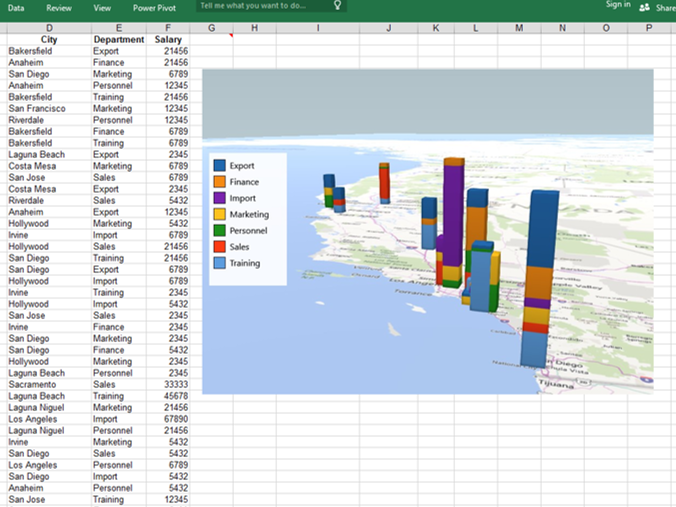Click the lightbulb icon in the search box
This screenshot has height=507, width=676.
point(338,5)
